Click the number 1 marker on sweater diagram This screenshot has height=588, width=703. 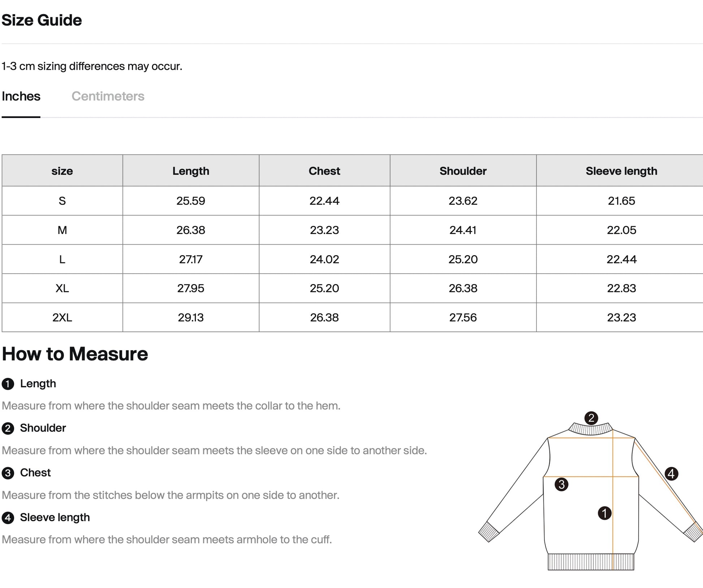[604, 513]
